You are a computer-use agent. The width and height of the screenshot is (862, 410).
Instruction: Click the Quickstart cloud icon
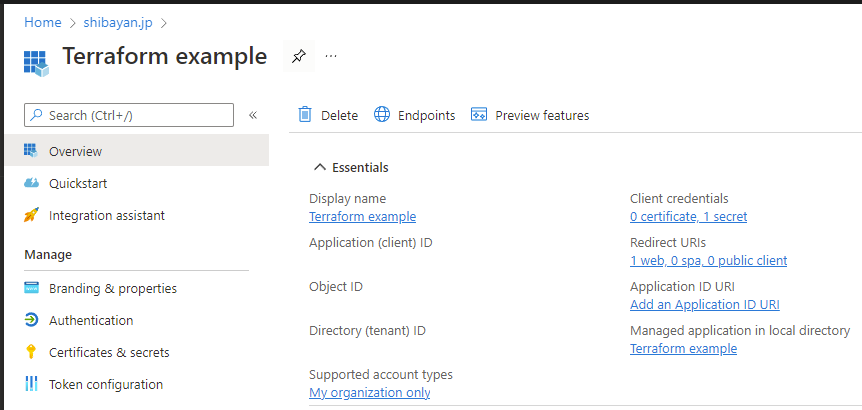pyautogui.click(x=31, y=183)
